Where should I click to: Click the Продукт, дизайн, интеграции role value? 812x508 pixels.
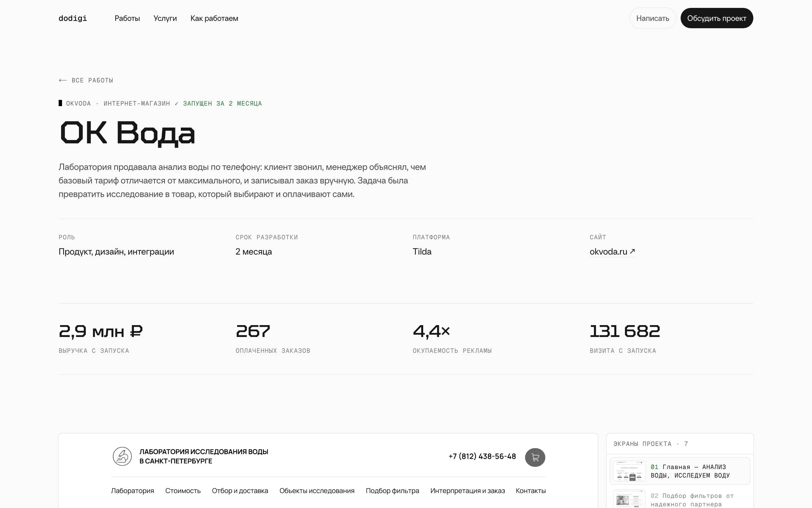(116, 252)
